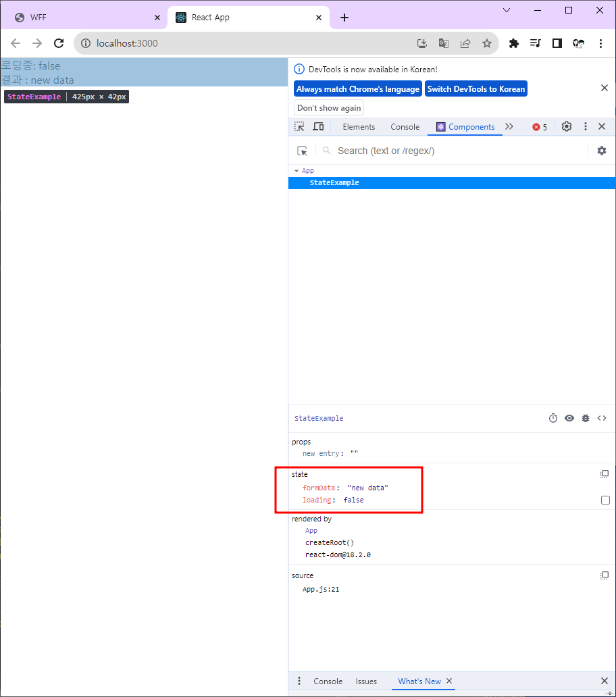Image resolution: width=616 pixels, height=697 pixels.
Task: Open the drawer Console tab
Action: click(328, 681)
